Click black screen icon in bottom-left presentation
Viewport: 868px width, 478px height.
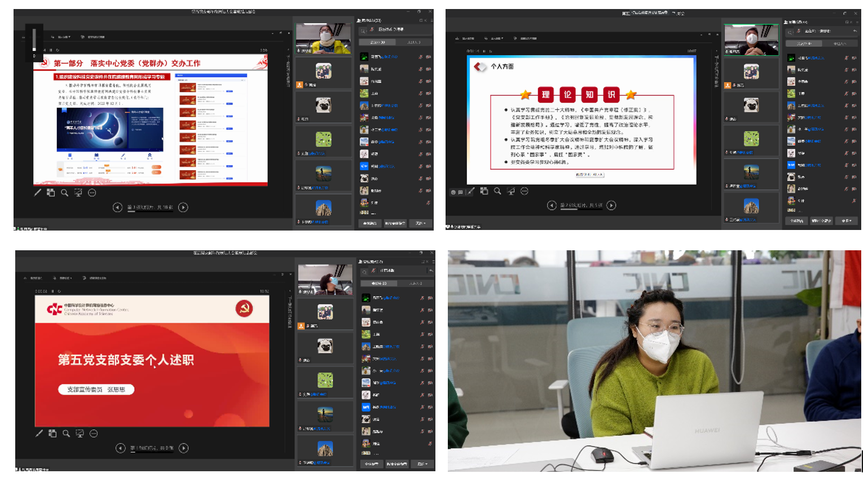click(x=80, y=433)
